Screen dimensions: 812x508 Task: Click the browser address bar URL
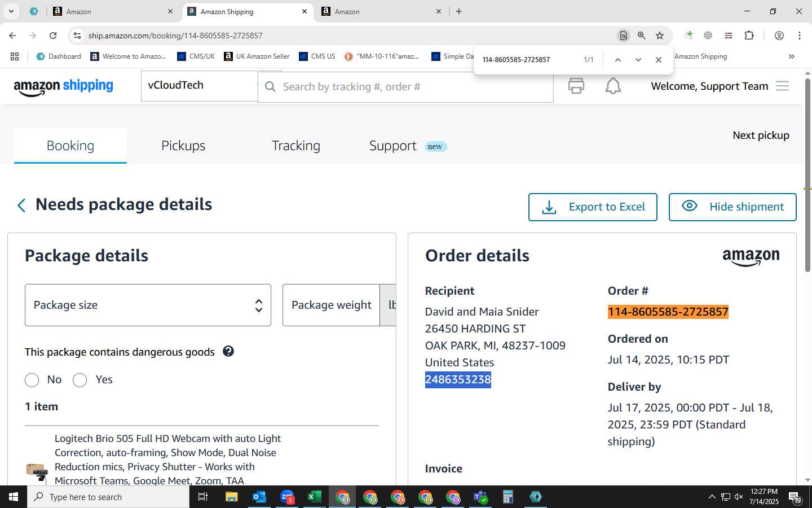pos(175,36)
